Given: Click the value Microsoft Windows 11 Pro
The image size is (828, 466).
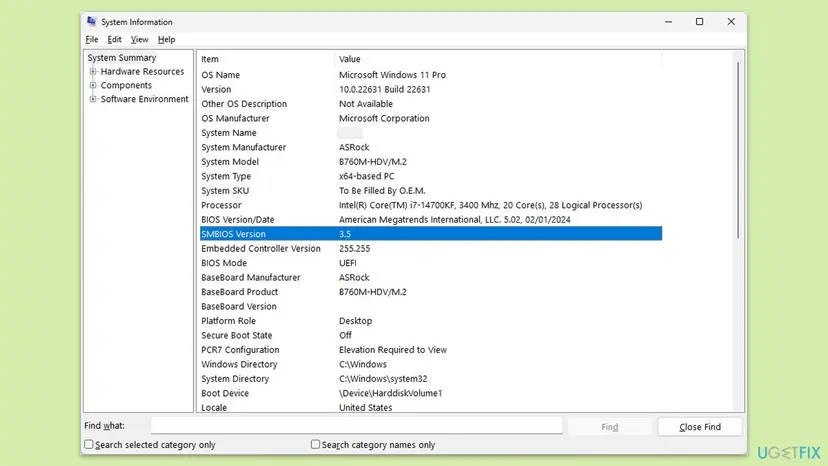Looking at the screenshot, I should (x=392, y=75).
